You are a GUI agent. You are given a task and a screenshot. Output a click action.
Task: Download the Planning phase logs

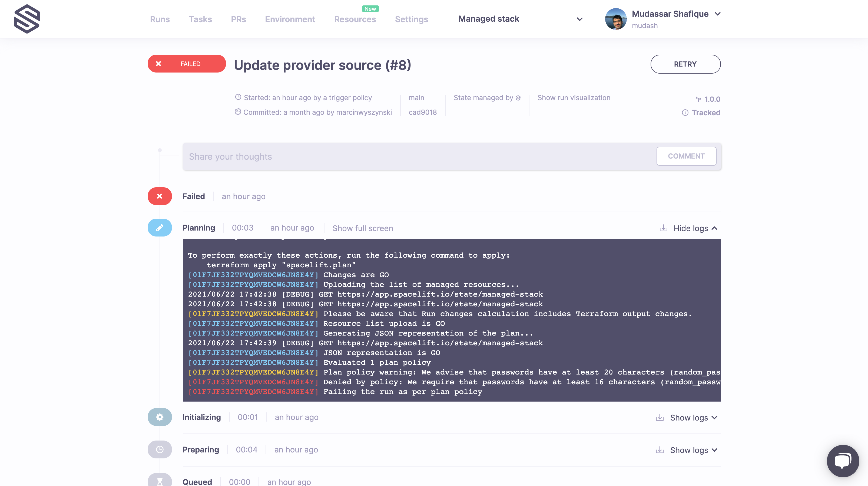663,228
